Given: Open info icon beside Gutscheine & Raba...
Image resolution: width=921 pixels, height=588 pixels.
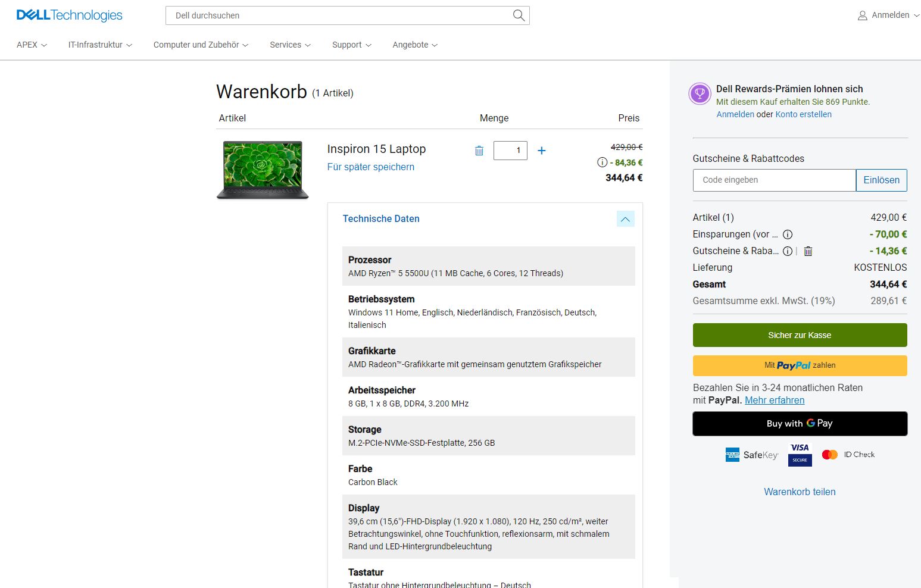Looking at the screenshot, I should [788, 251].
